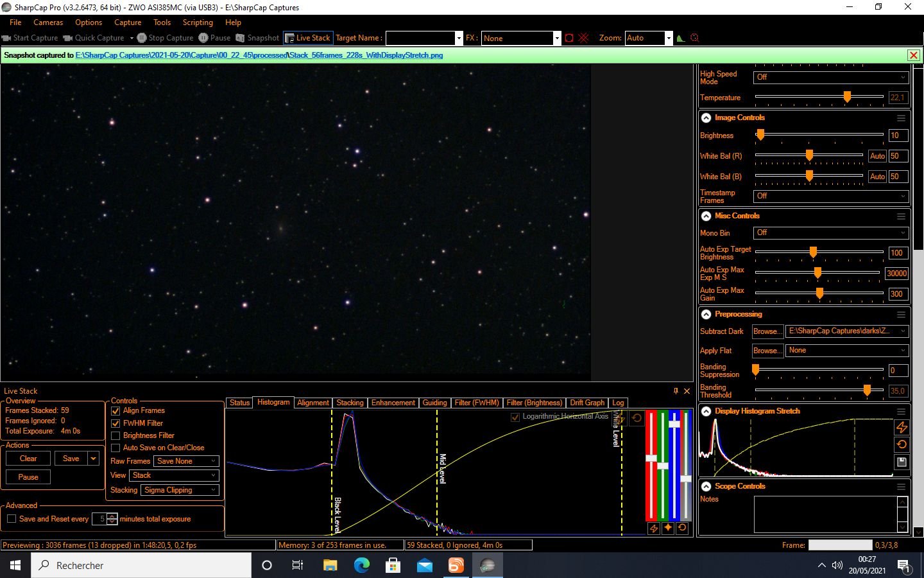Collapse the Image Controls section
This screenshot has height=578, width=924.
[x=706, y=118]
